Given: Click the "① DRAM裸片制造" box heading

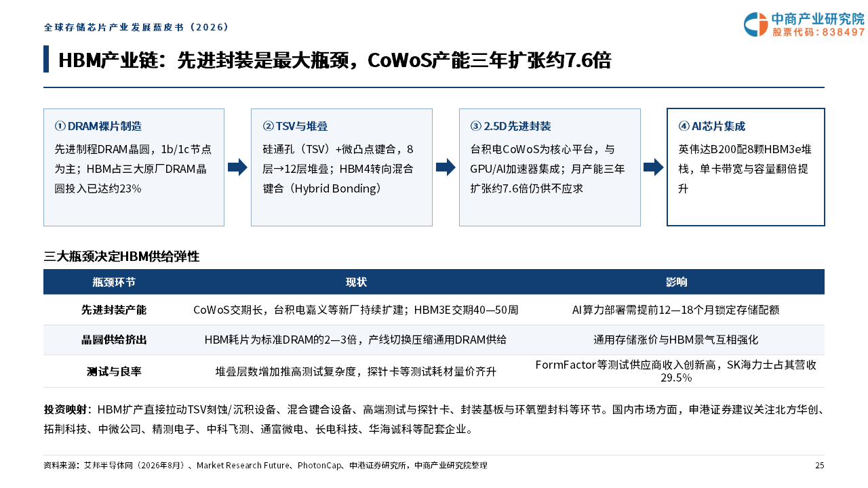Looking at the screenshot, I should (98, 127).
